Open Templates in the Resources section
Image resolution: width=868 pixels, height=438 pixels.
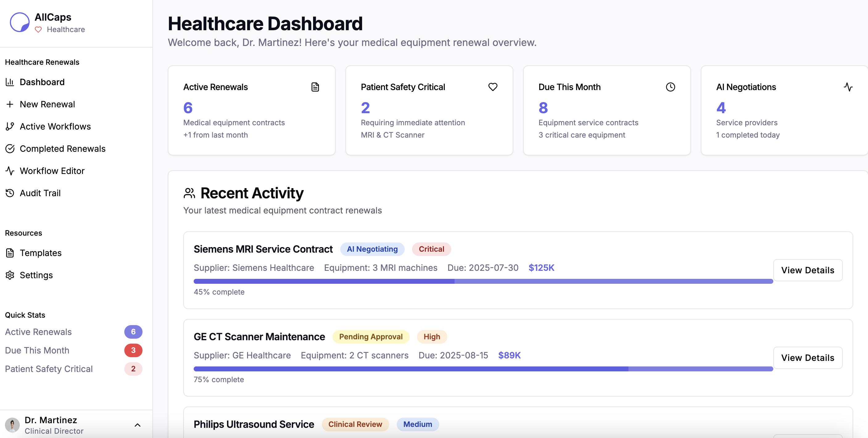pyautogui.click(x=40, y=253)
